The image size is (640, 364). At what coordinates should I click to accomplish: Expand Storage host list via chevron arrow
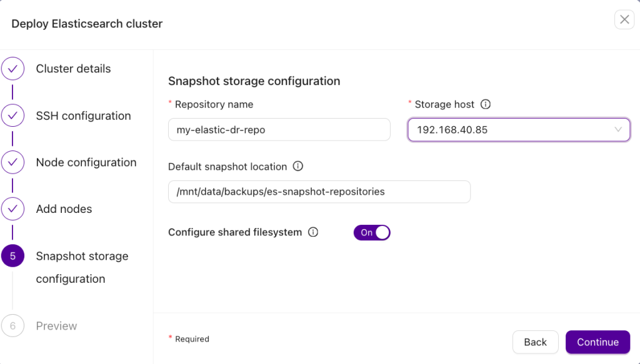click(618, 130)
